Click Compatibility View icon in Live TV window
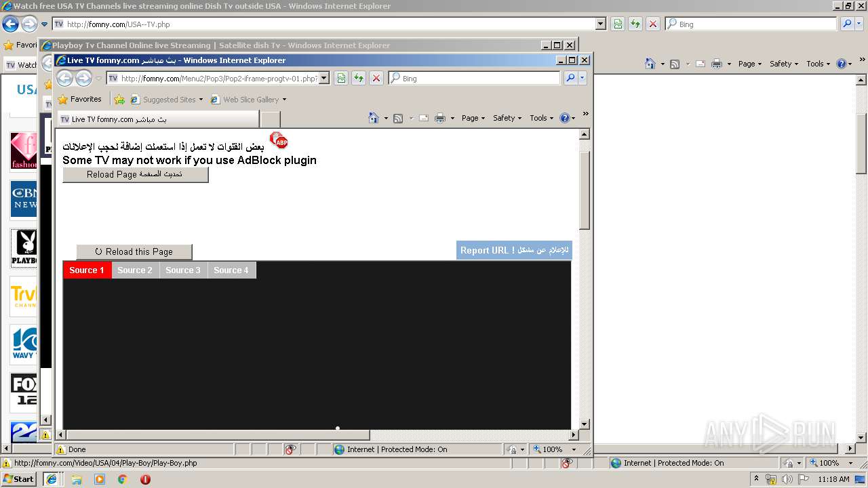Image resolution: width=868 pixels, height=488 pixels. 341,78
